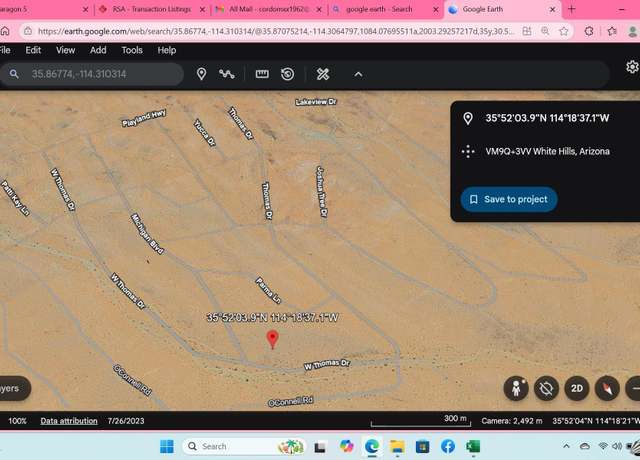Click the browser address bar URL
Image resolution: width=640 pixels, height=460 pixels.
[x=276, y=31]
